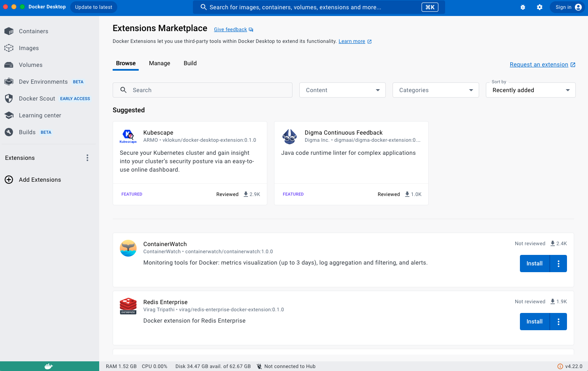Click the magnifier icon in extensions search field
The height and width of the screenshot is (371, 588).
(x=124, y=90)
